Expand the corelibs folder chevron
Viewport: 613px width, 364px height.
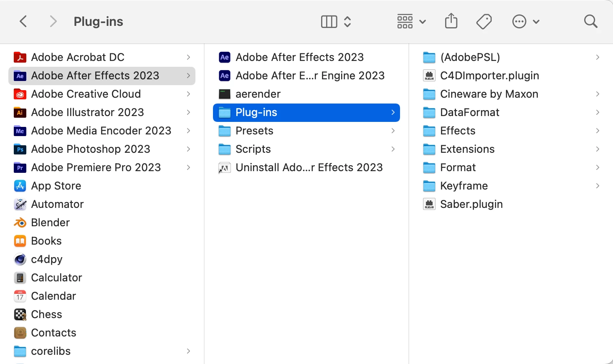(188, 351)
